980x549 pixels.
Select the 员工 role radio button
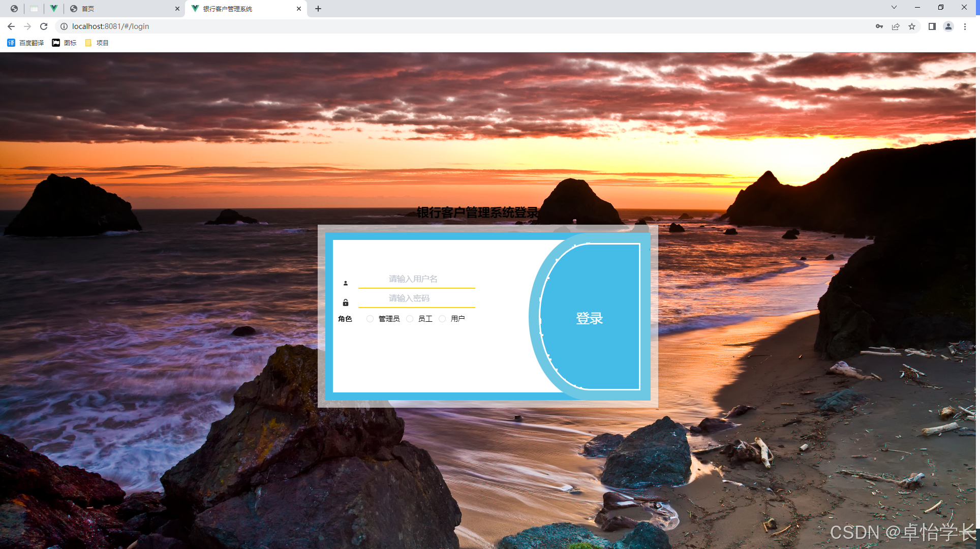click(x=410, y=319)
